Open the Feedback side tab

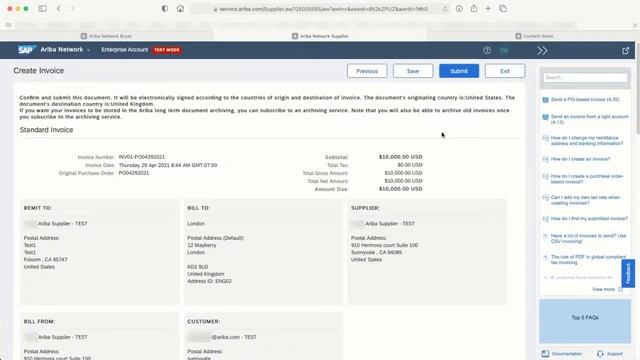(628, 273)
